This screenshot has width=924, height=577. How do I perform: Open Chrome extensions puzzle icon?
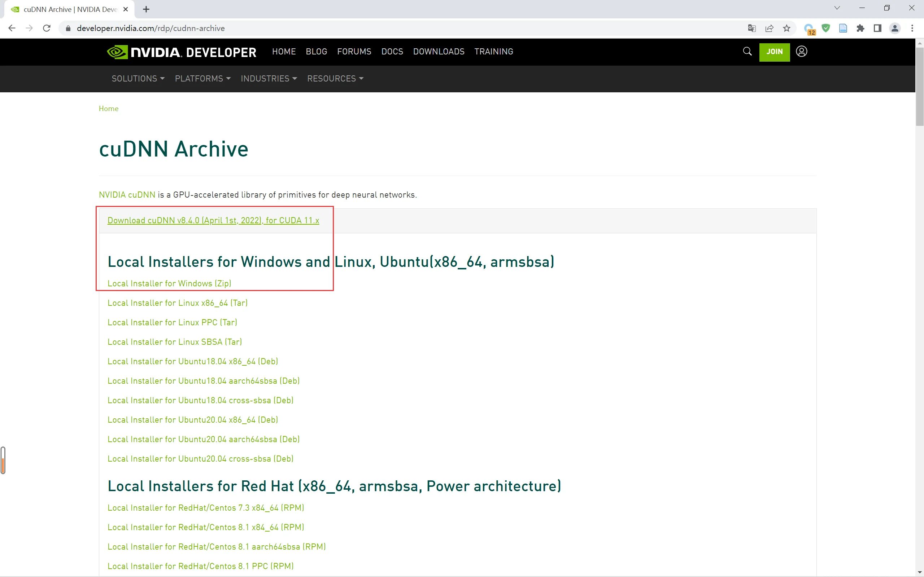click(860, 28)
